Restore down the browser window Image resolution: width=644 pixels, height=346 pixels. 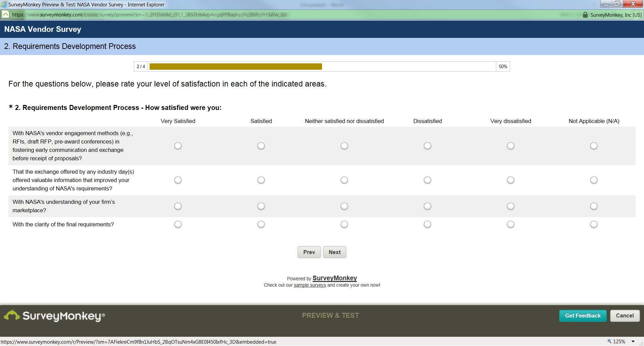(617, 4)
